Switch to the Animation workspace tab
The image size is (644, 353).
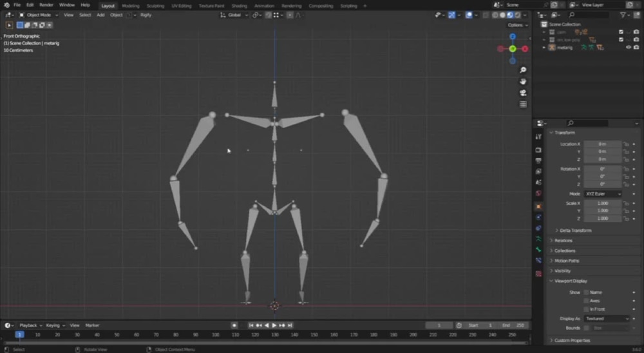coord(264,6)
